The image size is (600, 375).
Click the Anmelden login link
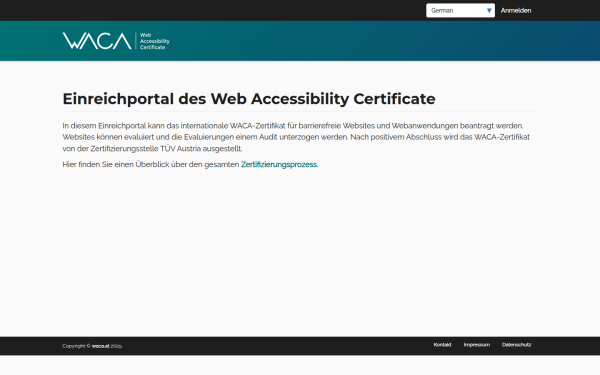click(x=516, y=10)
